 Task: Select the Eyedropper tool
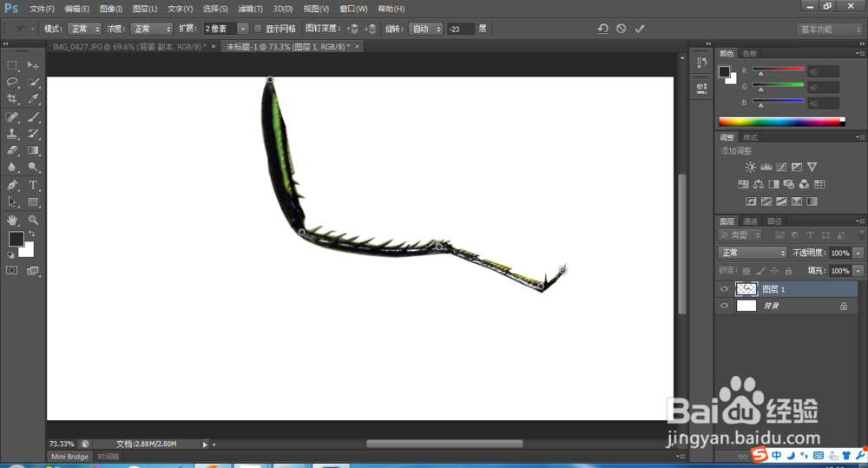tap(33, 99)
